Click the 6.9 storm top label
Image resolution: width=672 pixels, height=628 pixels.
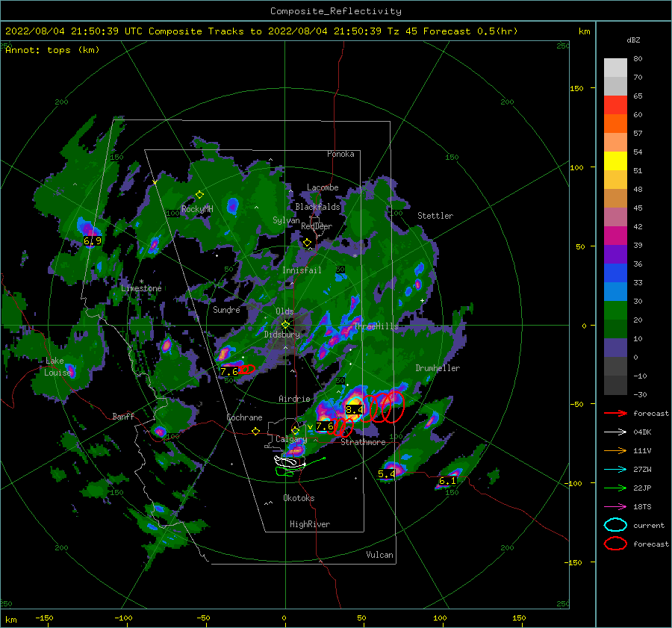coord(93,241)
